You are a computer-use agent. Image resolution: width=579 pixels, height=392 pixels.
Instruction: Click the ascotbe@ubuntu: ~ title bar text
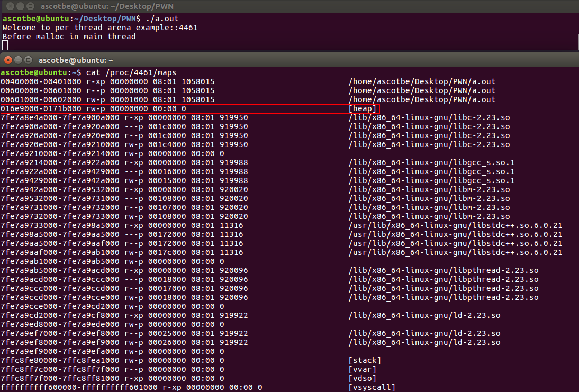76,61
